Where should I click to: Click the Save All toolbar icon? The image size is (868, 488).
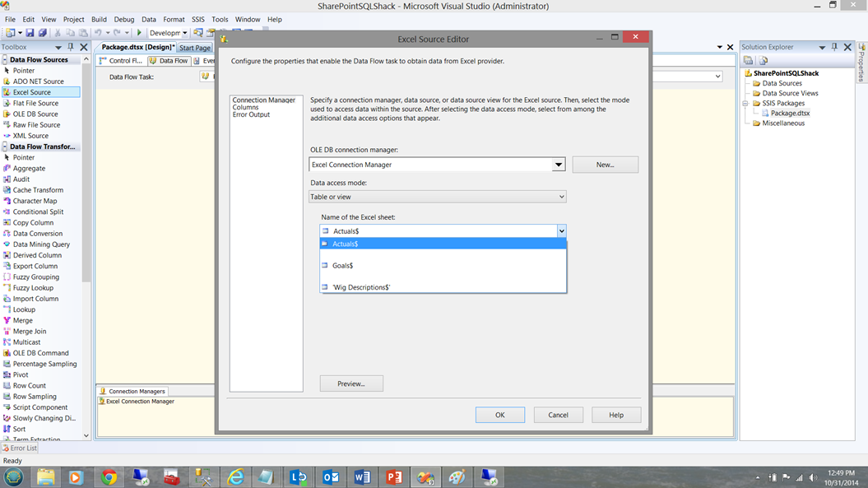42,33
